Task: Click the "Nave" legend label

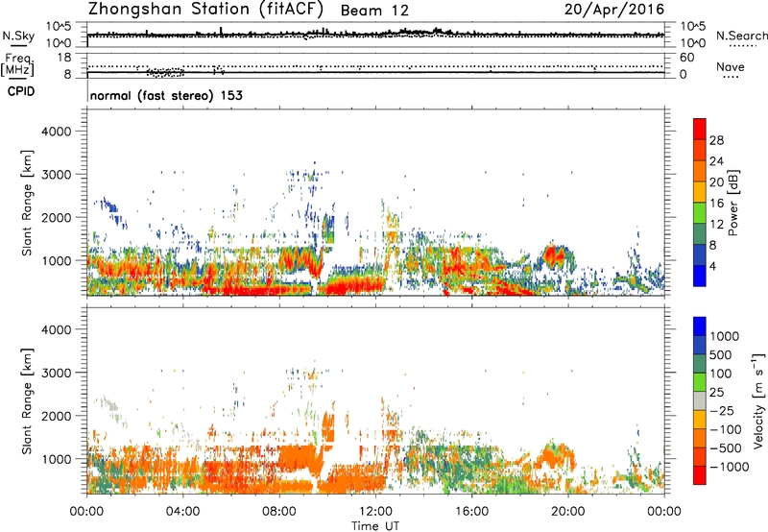Action: (x=730, y=66)
